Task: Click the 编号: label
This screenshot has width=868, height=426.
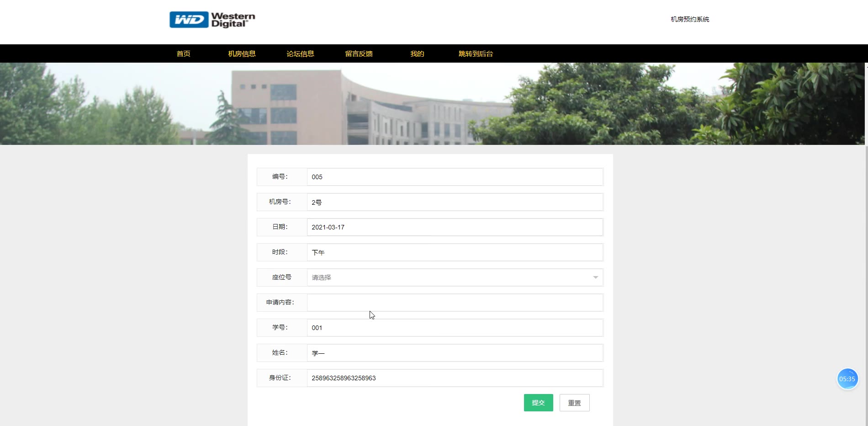Action: [x=280, y=177]
